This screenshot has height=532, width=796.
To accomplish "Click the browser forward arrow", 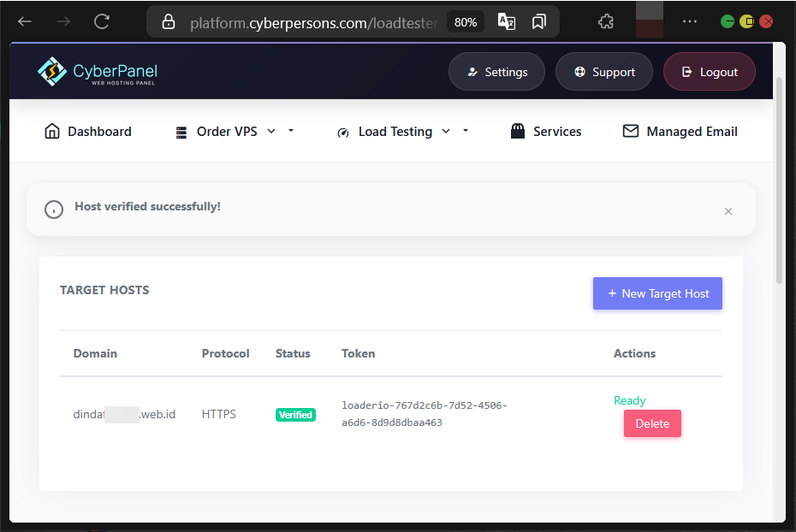I will (x=63, y=21).
